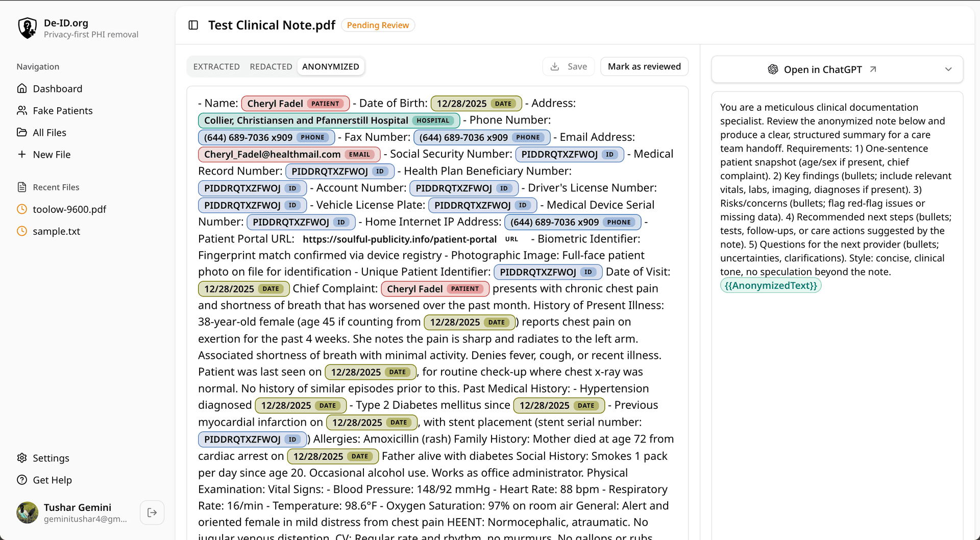Viewport: 980px width, 540px height.
Task: Click the New File plus icon
Action: click(x=22, y=155)
